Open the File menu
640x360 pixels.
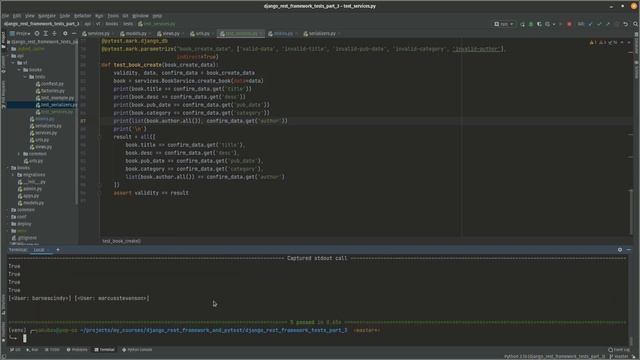point(5,16)
